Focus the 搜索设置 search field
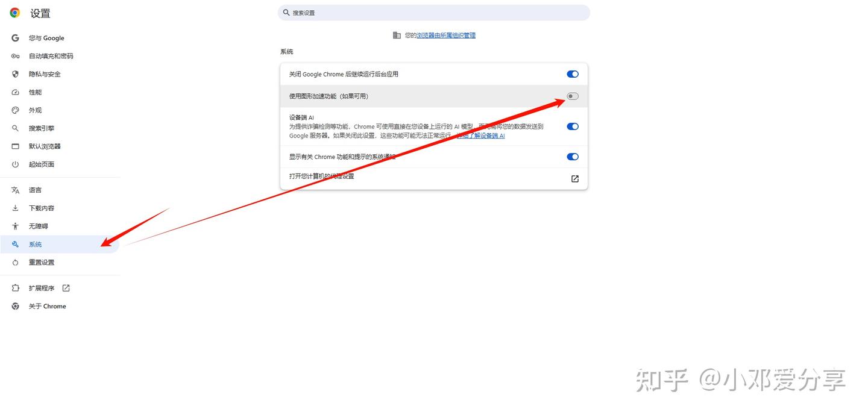 434,12
